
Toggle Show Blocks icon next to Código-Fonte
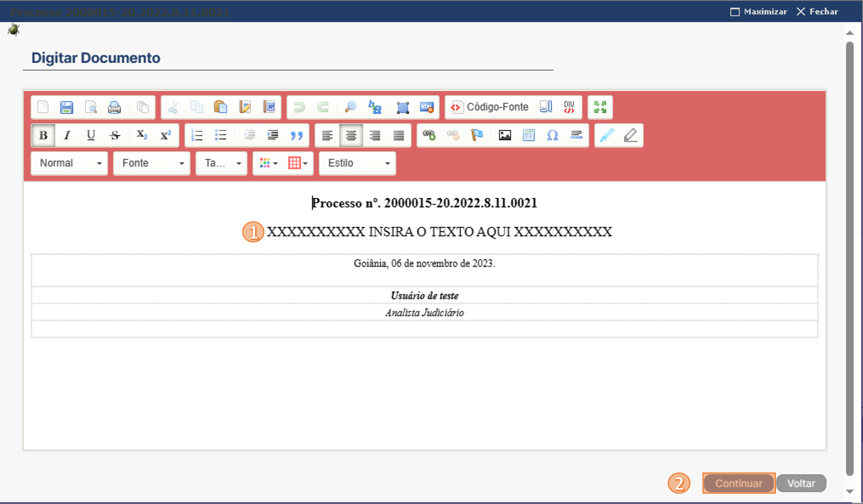546,107
